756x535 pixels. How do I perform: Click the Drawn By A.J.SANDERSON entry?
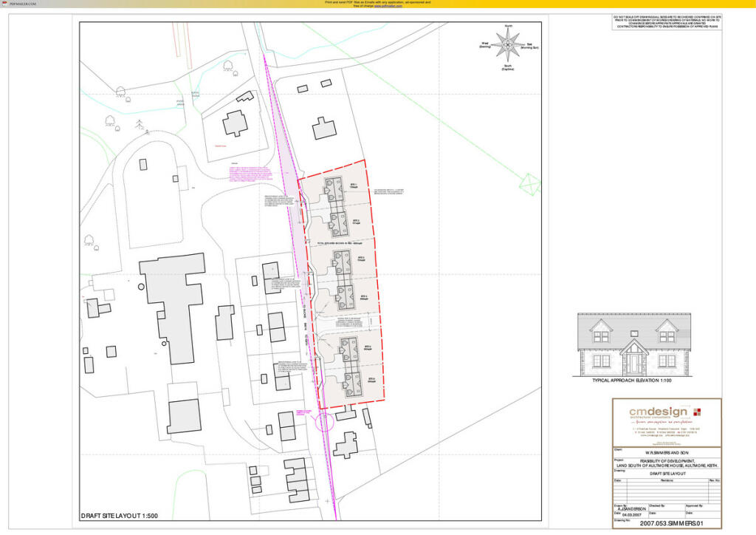click(x=632, y=508)
